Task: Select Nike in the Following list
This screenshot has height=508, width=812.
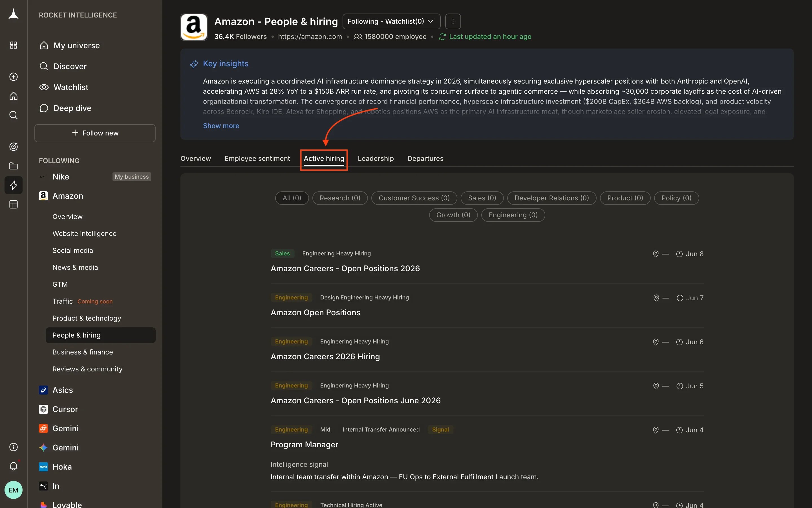Action: tap(61, 177)
